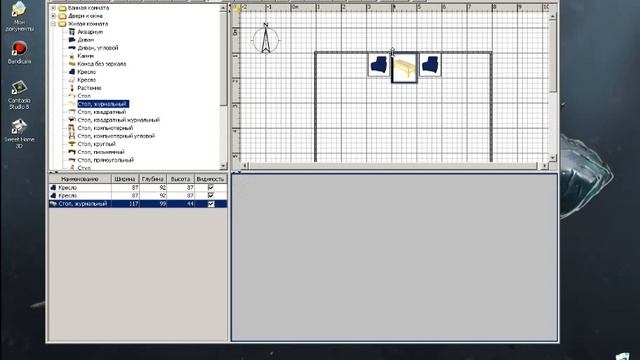Collapse the Жилая комната category

point(53,24)
